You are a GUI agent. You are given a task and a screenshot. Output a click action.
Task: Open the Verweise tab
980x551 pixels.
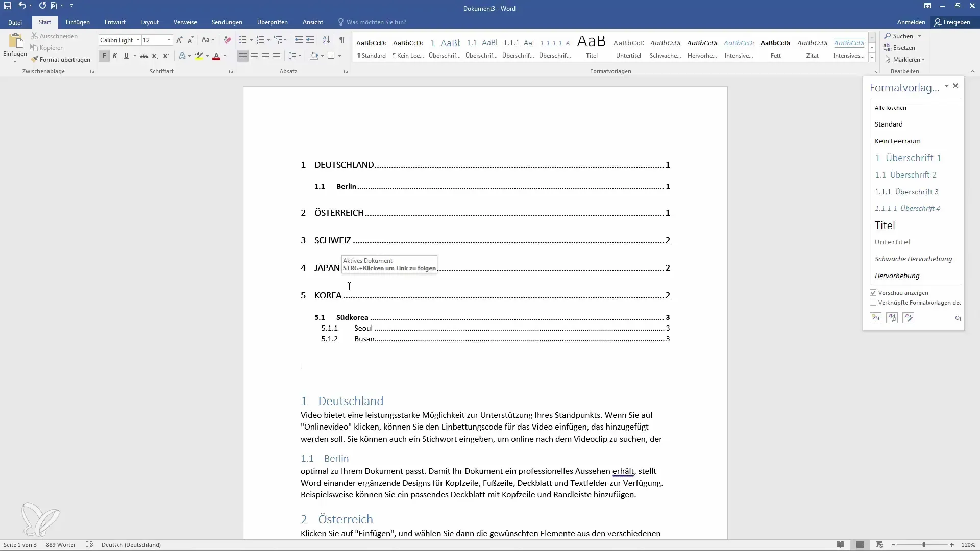(x=185, y=22)
